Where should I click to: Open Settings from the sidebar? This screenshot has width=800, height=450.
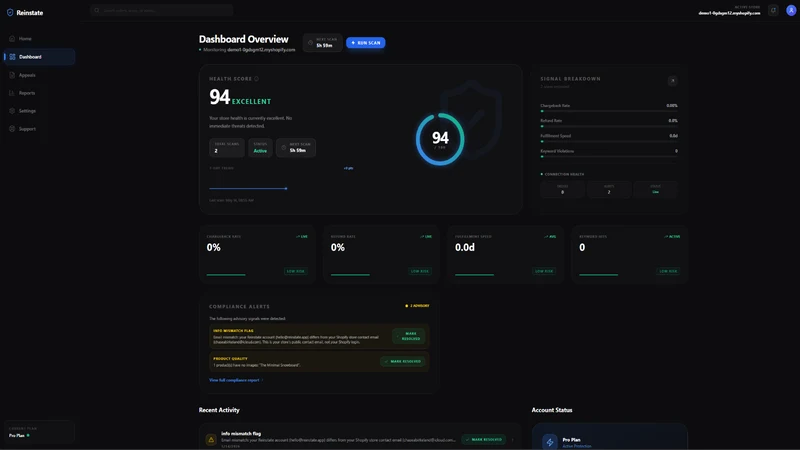point(40,111)
